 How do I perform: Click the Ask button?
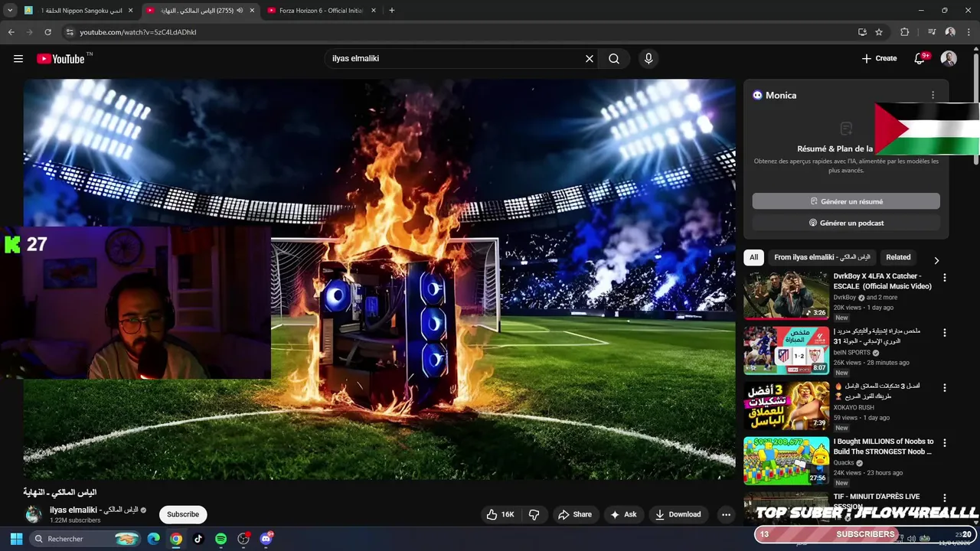point(623,514)
